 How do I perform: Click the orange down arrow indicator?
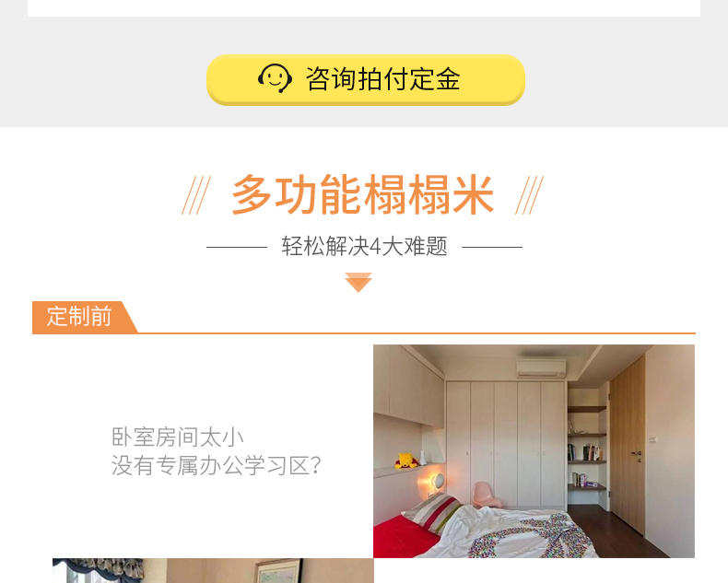(x=358, y=282)
